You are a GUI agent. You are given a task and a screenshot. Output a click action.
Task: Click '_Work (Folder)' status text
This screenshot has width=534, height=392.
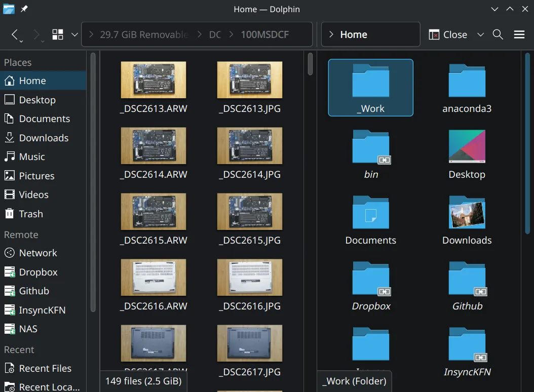[354, 381]
